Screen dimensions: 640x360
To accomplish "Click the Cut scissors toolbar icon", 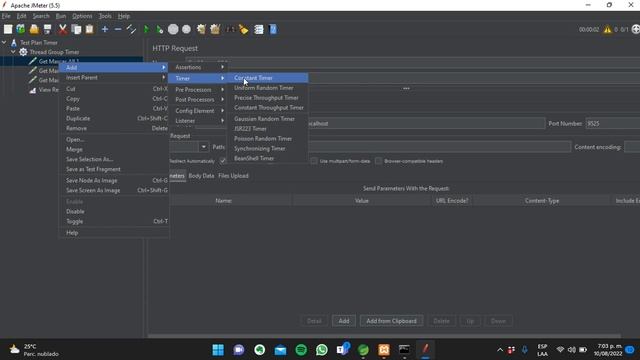I will pyautogui.click(x=62, y=29).
